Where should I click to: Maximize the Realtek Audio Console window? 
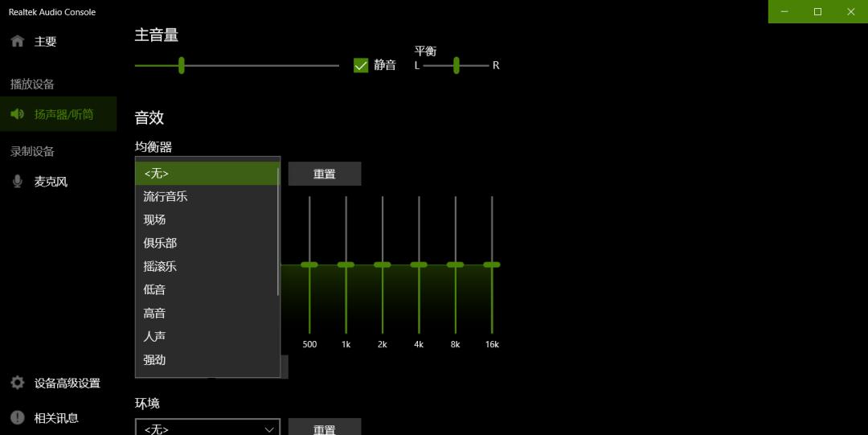click(817, 11)
